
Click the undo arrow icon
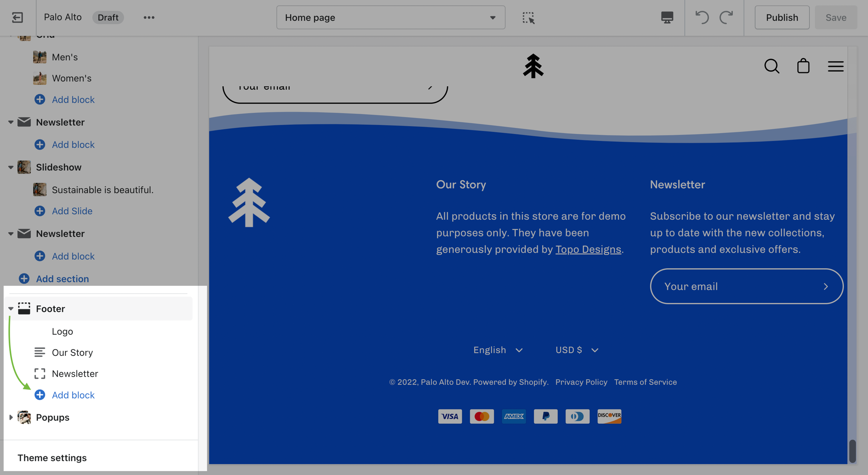tap(701, 17)
